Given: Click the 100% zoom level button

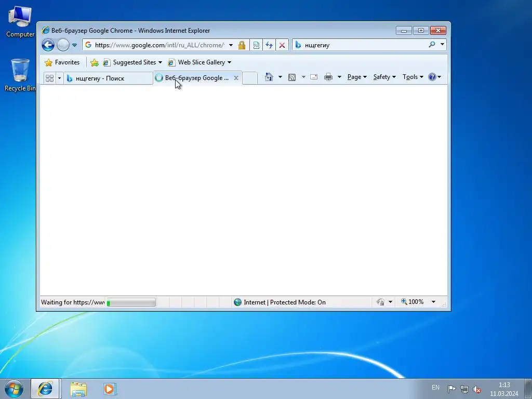Looking at the screenshot, I should [x=413, y=302].
